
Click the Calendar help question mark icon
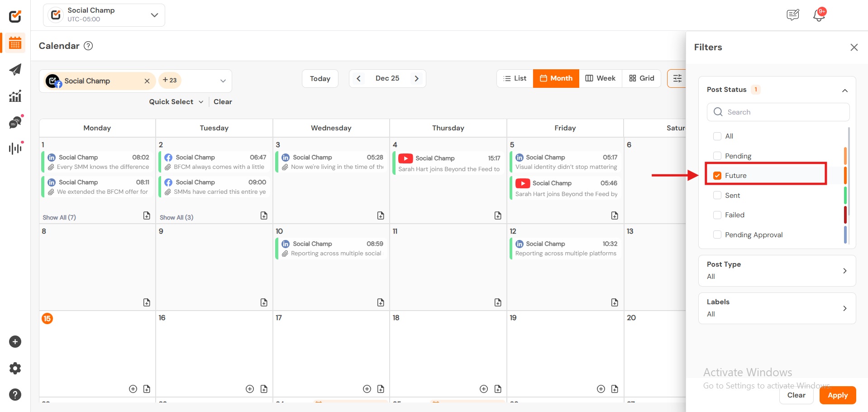point(89,46)
